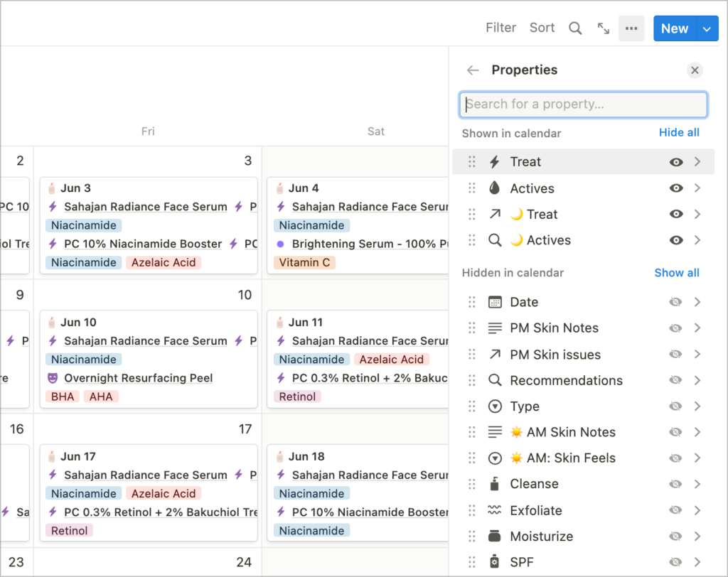The width and height of the screenshot is (728, 577).
Task: Show the Cleanse property
Action: (675, 484)
